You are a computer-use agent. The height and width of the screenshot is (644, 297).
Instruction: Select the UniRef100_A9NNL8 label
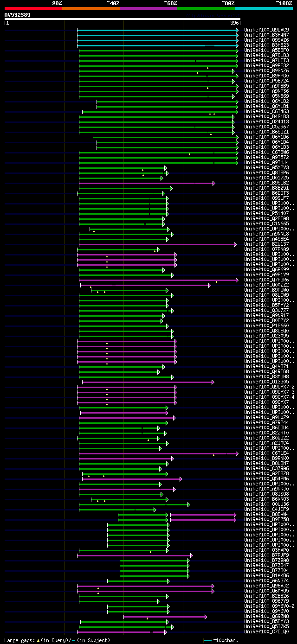(266, 234)
